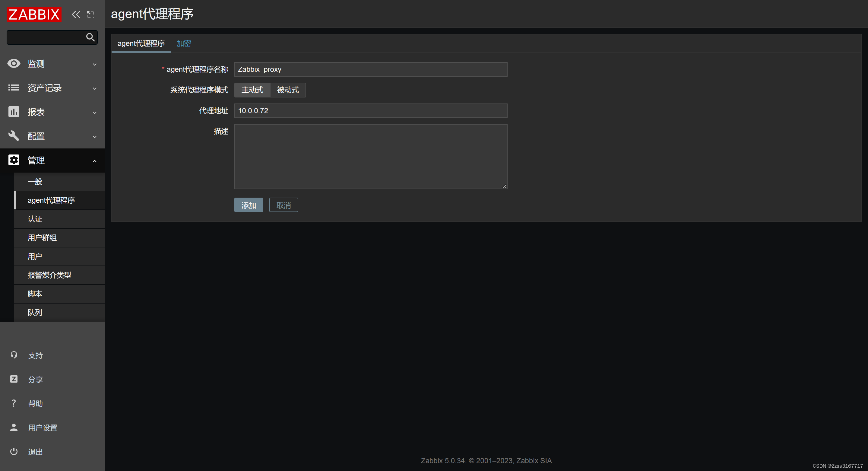Expand the 配置 menu chevron

95,137
